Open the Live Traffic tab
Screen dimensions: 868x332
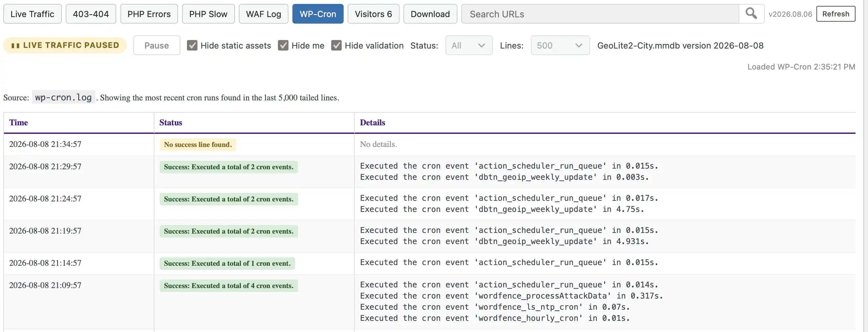pos(32,14)
